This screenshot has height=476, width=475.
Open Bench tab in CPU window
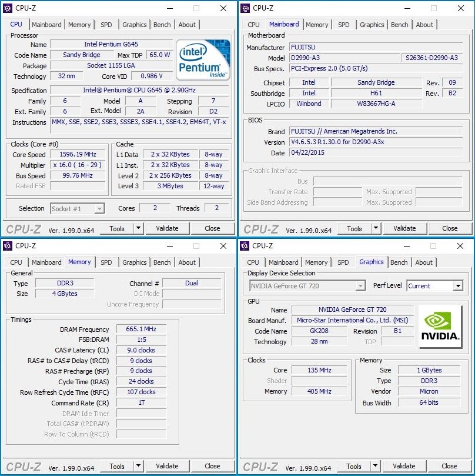[162, 25]
